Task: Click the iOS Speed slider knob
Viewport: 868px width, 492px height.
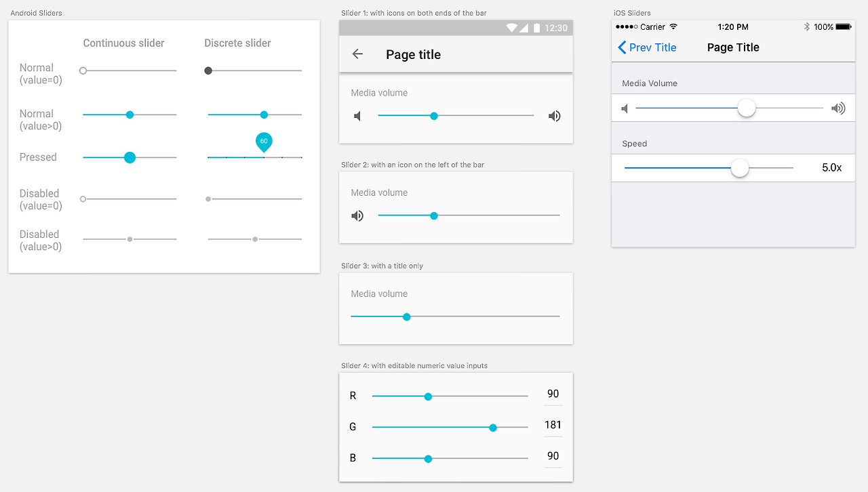Action: click(x=740, y=168)
